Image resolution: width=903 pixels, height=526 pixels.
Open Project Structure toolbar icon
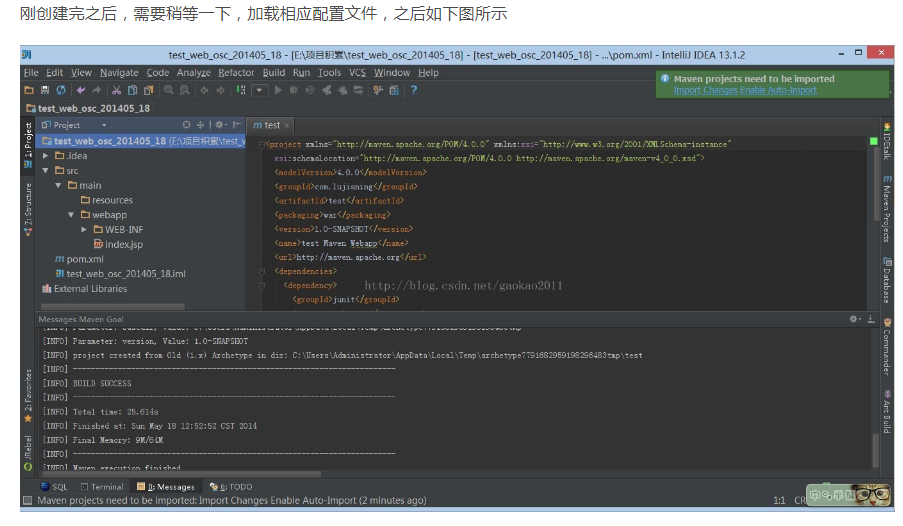394,90
